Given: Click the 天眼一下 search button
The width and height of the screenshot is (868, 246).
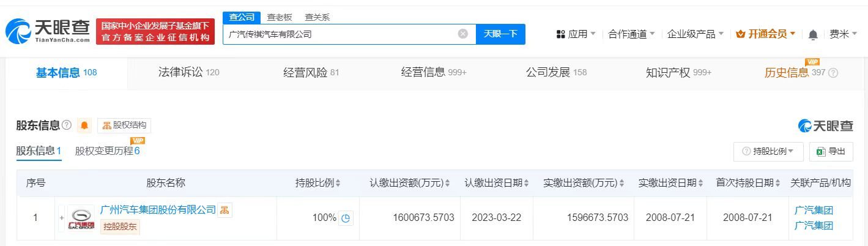Looking at the screenshot, I should tap(500, 34).
